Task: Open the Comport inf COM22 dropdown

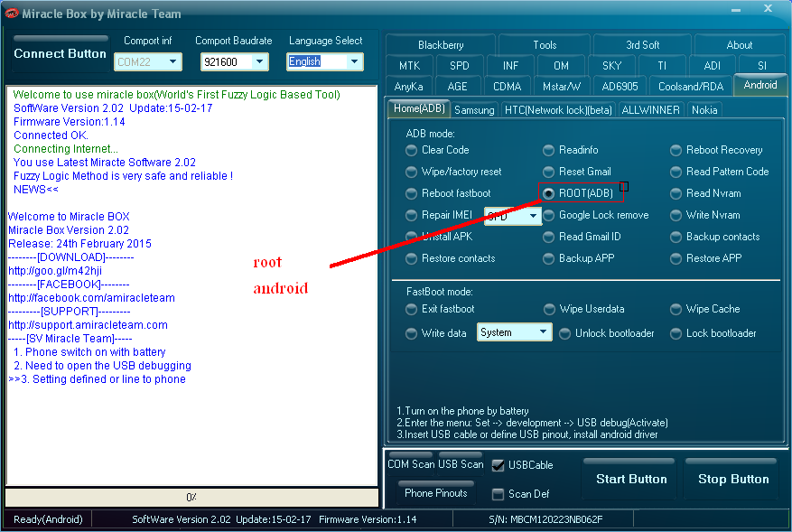Action: (x=148, y=61)
